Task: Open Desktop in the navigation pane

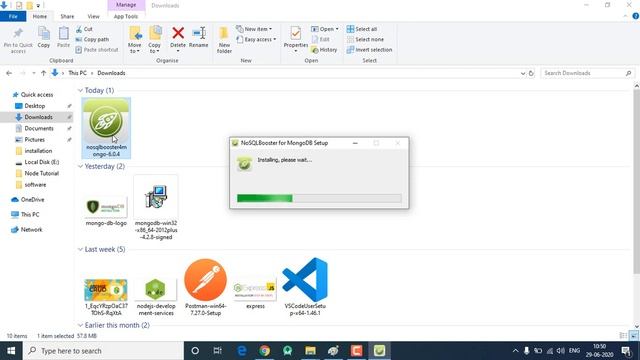Action: (35, 106)
